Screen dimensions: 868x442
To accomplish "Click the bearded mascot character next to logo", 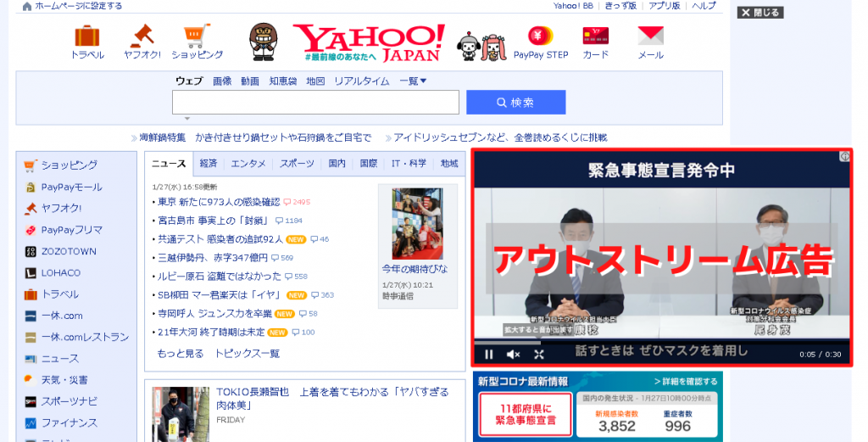I will click(x=263, y=42).
